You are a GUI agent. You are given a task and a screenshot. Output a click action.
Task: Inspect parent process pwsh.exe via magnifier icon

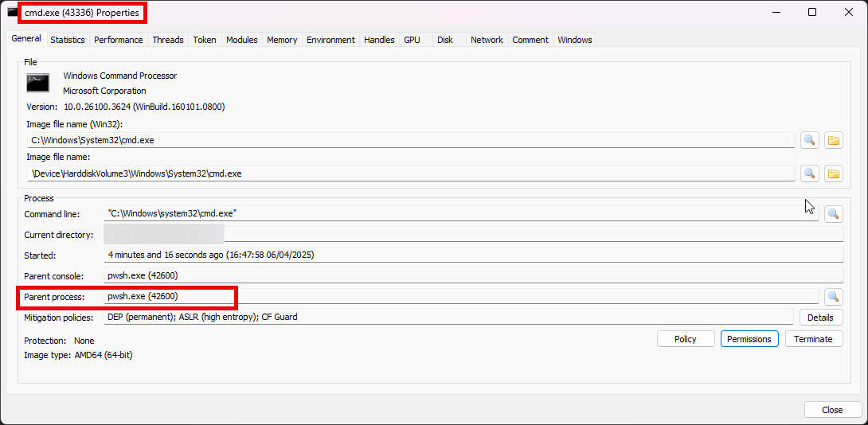pyautogui.click(x=833, y=297)
